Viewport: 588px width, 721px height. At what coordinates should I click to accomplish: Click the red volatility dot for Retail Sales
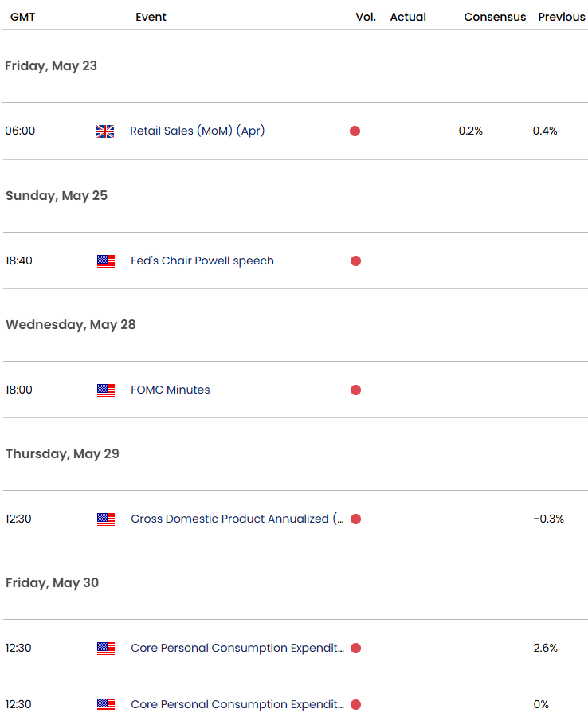tap(355, 131)
